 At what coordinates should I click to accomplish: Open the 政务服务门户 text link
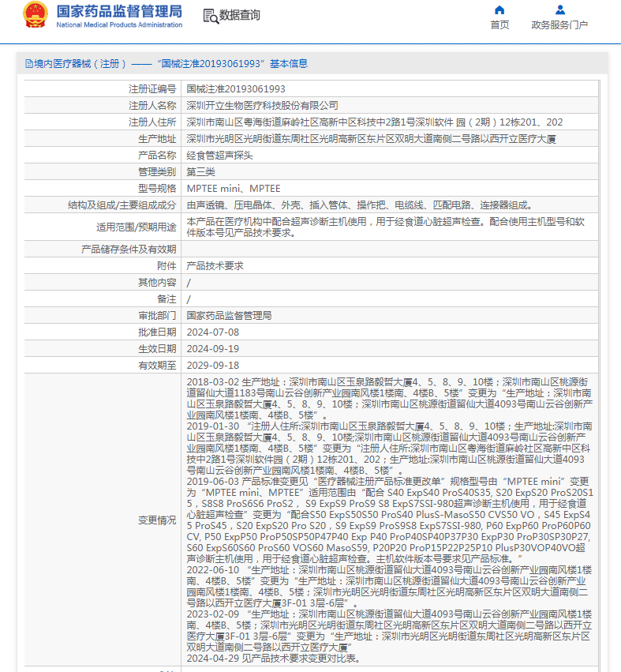pyautogui.click(x=559, y=25)
